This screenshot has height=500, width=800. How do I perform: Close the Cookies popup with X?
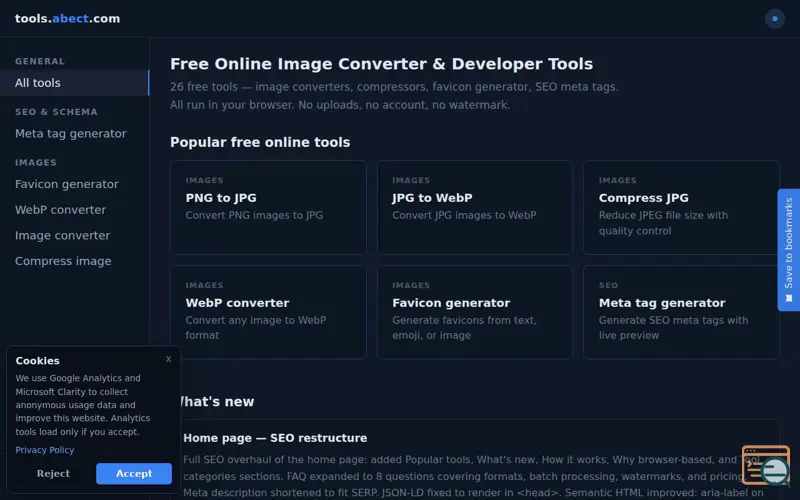[x=168, y=359]
